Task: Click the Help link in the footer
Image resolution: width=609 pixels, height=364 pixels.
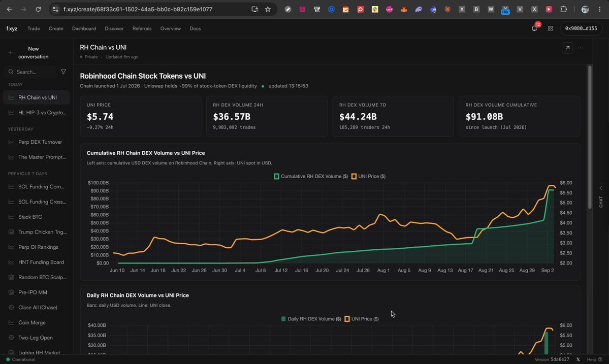Action: tap(594, 359)
